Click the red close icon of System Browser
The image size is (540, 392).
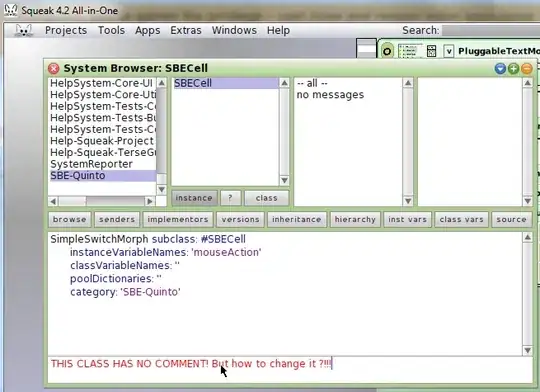point(53,69)
